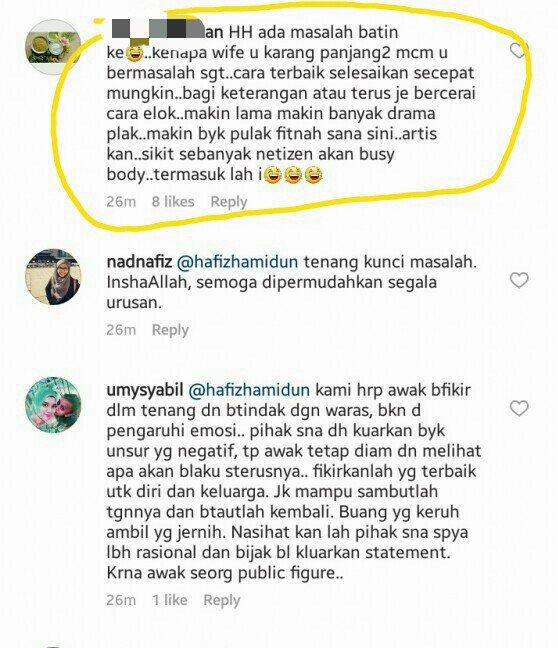The height and width of the screenshot is (648, 558).
Task: Open @hafizhamidun mention in nadnafiz's comment
Action: [x=237, y=262]
